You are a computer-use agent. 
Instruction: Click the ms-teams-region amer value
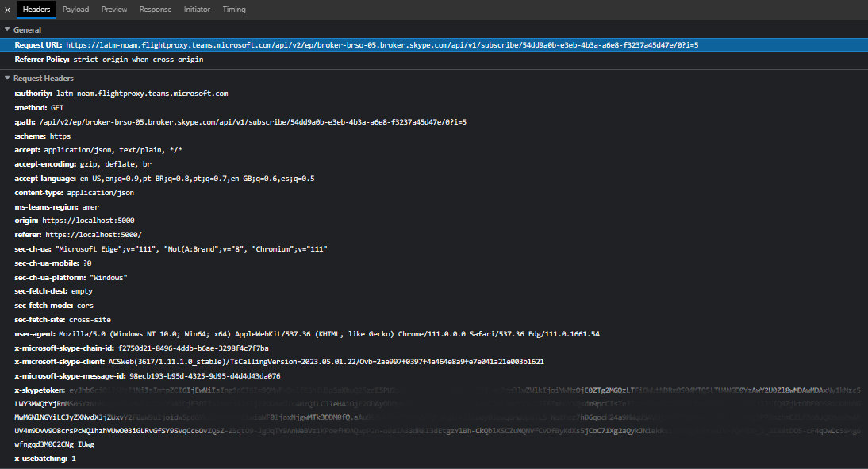click(x=91, y=206)
